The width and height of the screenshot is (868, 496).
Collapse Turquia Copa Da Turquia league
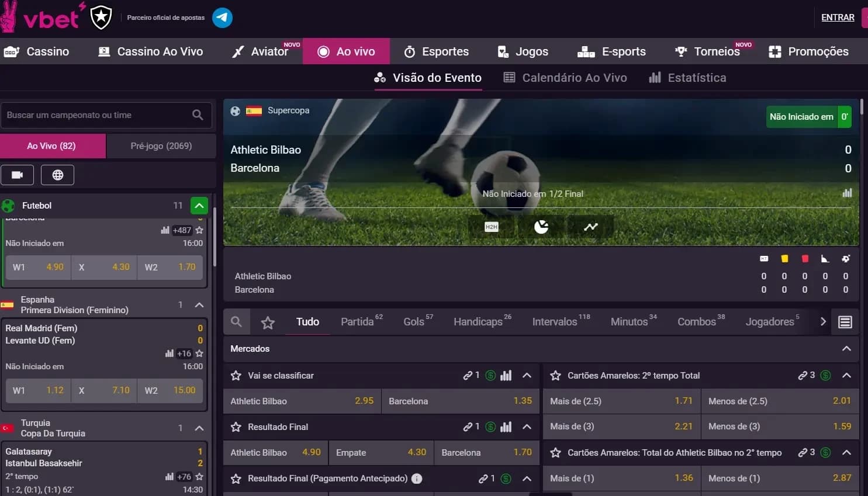(199, 428)
